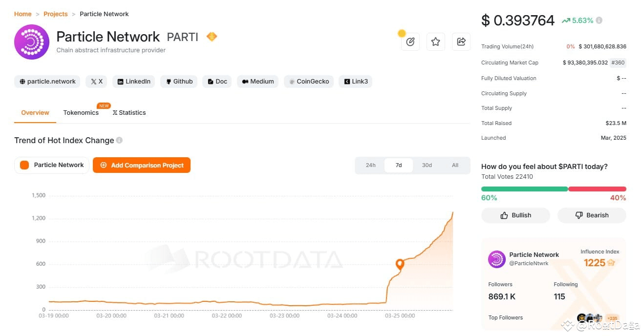Switch to the Tokenomics tab
Image resolution: width=644 pixels, height=336 pixels.
click(x=81, y=112)
